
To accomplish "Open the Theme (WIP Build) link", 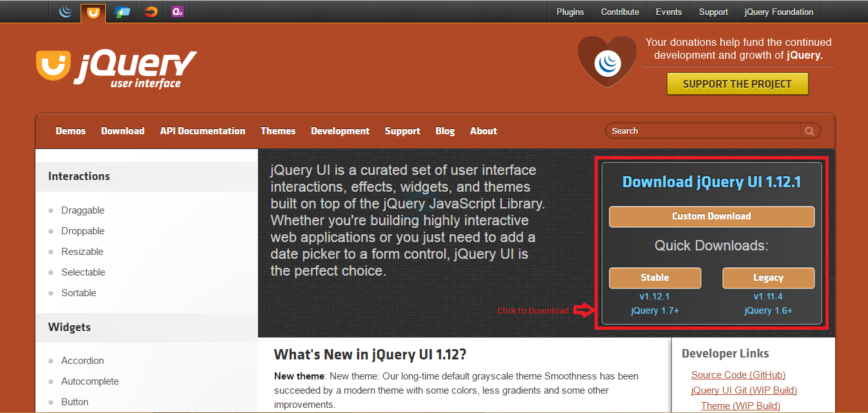I will coord(740,406).
